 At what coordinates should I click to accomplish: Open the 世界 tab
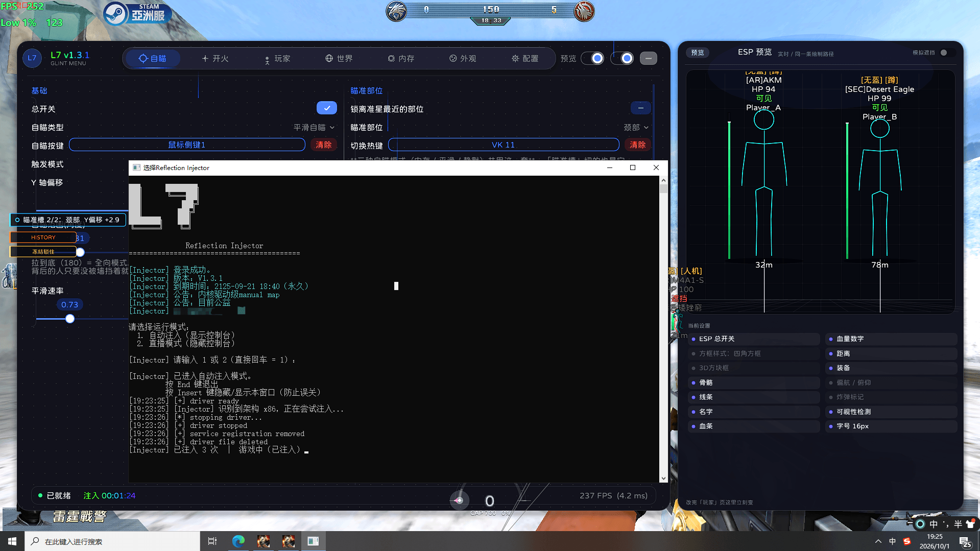coord(339,59)
